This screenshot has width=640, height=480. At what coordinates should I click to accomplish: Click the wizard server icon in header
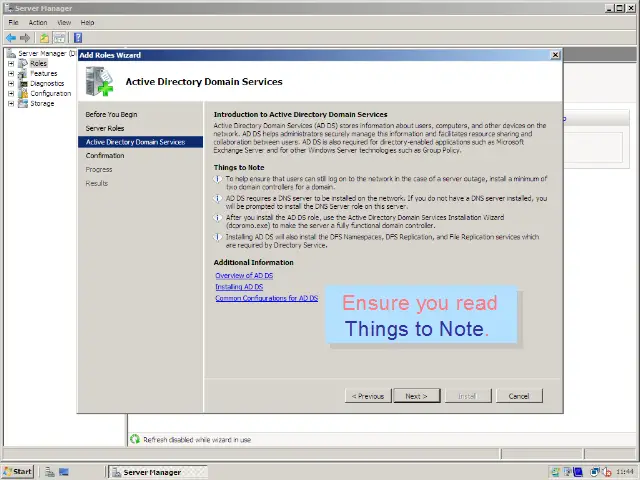pos(99,81)
